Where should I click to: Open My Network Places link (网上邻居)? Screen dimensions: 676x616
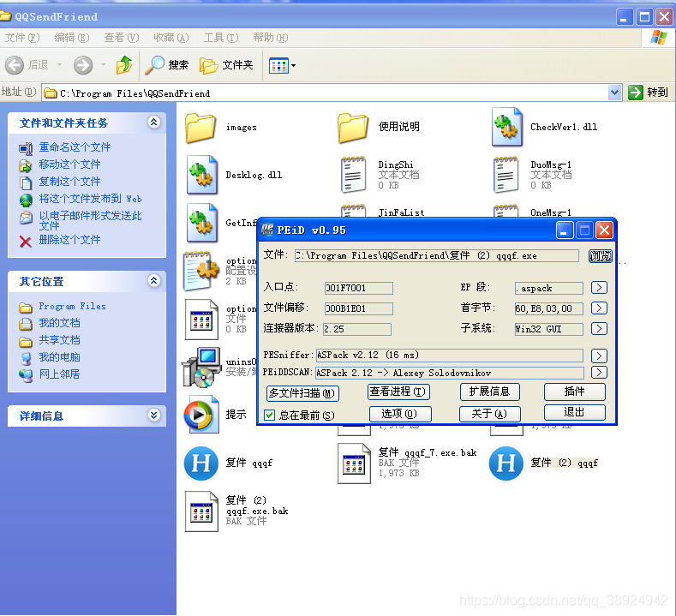pyautogui.click(x=59, y=374)
